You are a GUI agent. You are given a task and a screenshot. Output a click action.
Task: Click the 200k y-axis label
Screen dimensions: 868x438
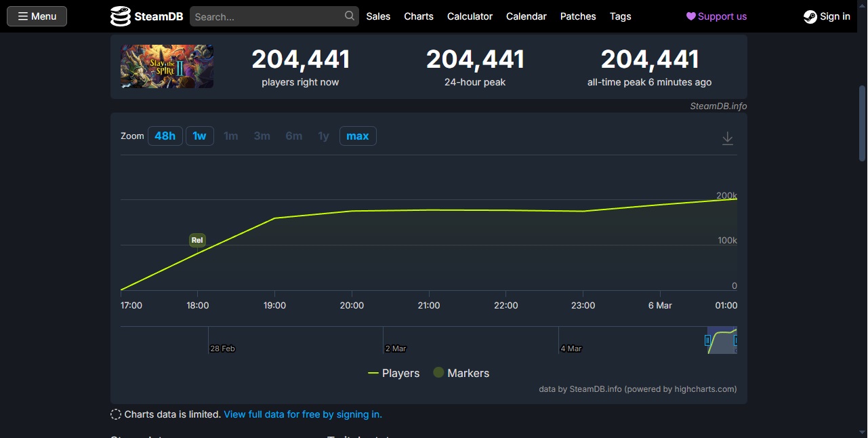pyautogui.click(x=726, y=195)
